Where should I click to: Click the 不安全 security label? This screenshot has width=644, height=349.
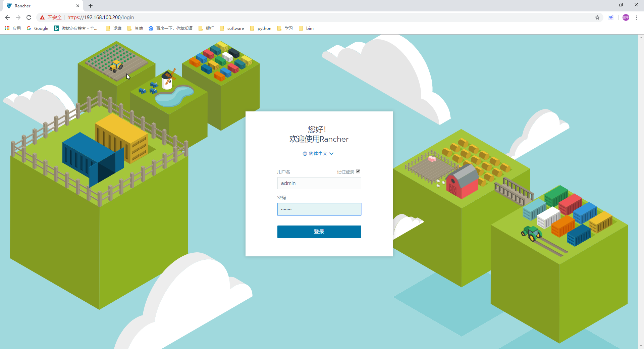55,17
